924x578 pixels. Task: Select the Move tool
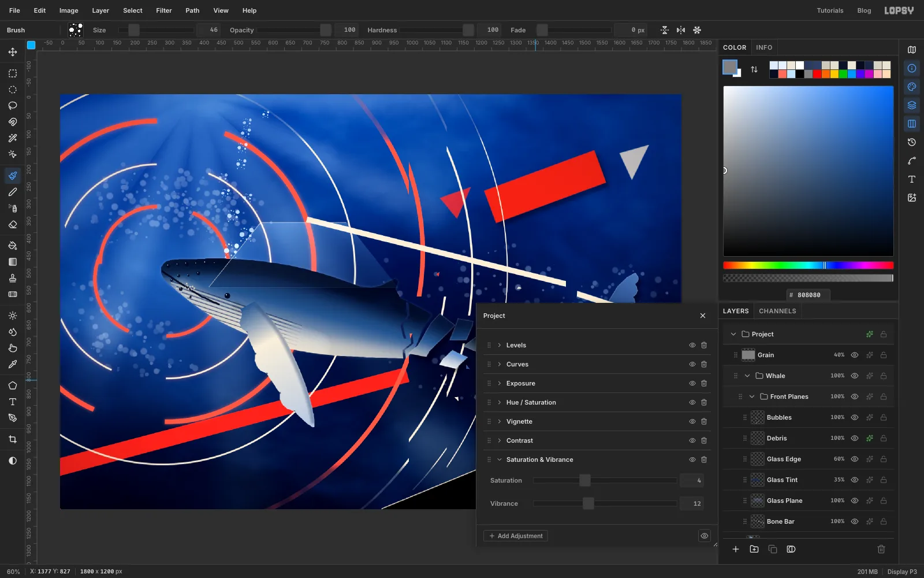(x=13, y=52)
